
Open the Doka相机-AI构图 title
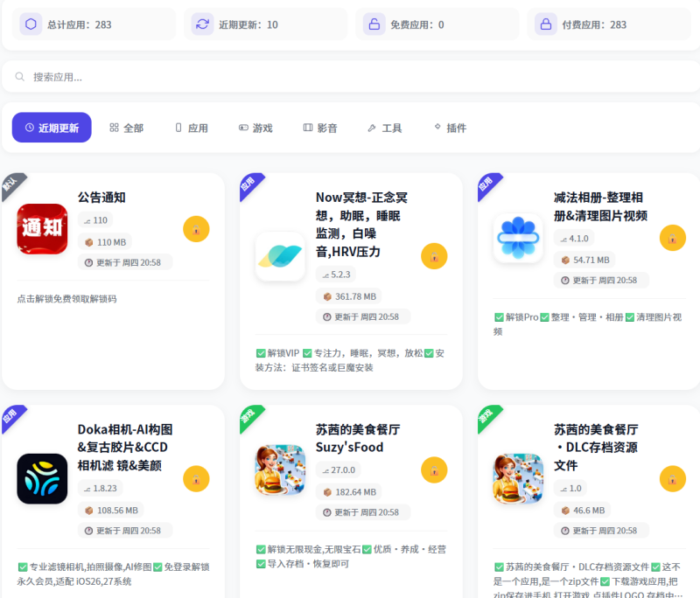(x=125, y=448)
